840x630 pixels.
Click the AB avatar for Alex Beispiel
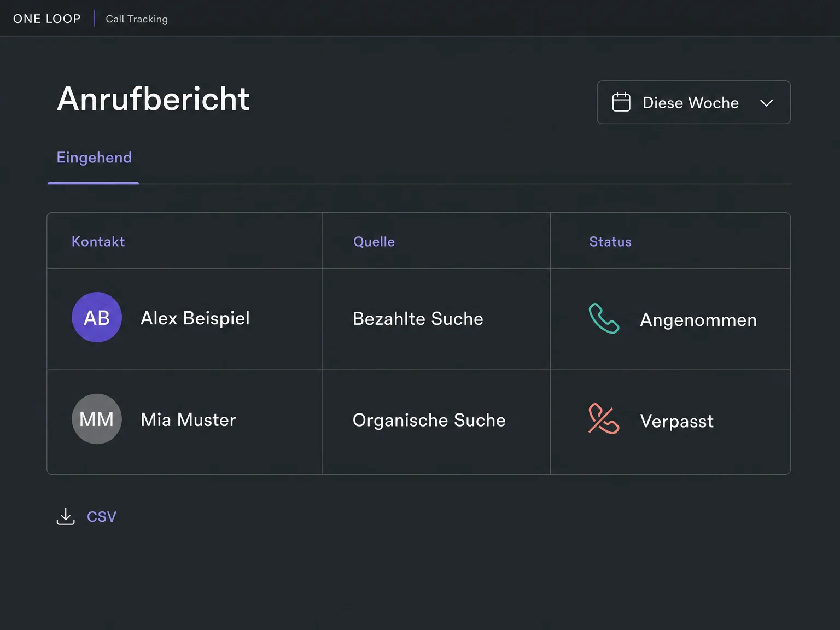point(97,317)
